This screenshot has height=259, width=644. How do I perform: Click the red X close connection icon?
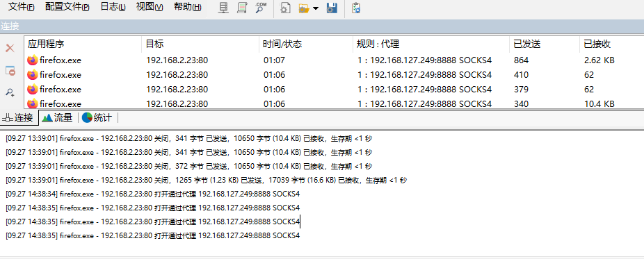click(10, 49)
